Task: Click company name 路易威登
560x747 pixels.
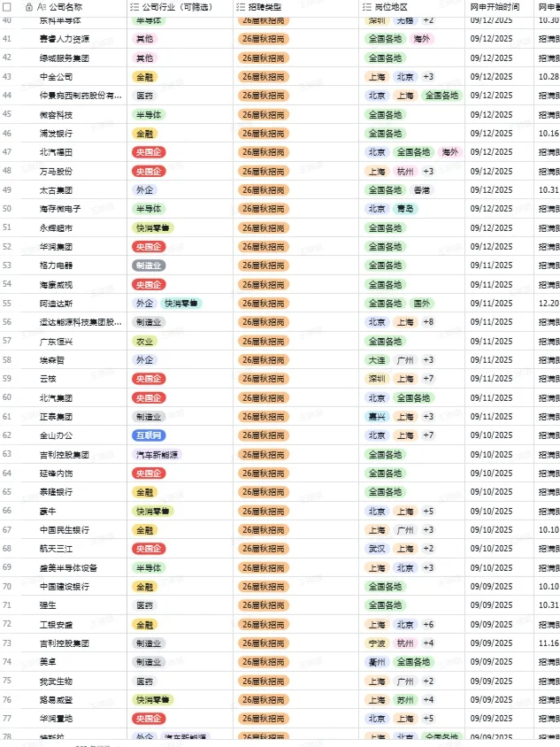Action: tap(57, 700)
